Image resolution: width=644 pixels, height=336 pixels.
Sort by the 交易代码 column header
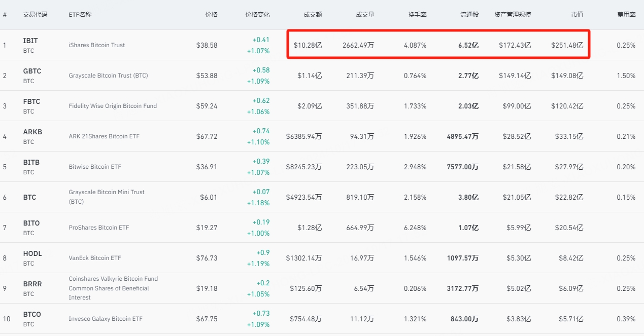(35, 15)
